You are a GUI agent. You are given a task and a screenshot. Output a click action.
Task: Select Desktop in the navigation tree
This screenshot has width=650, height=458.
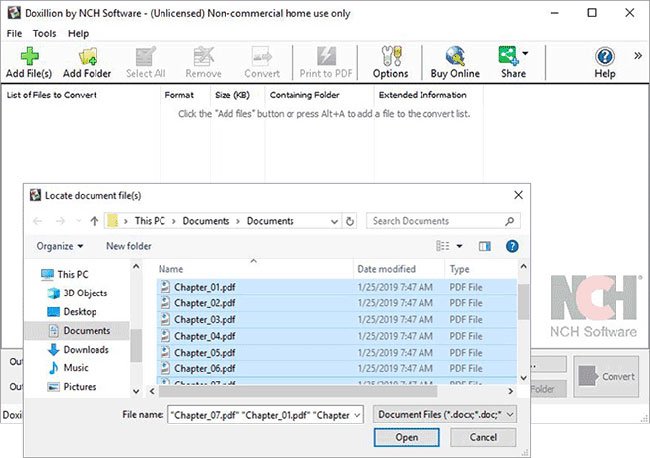click(x=72, y=312)
